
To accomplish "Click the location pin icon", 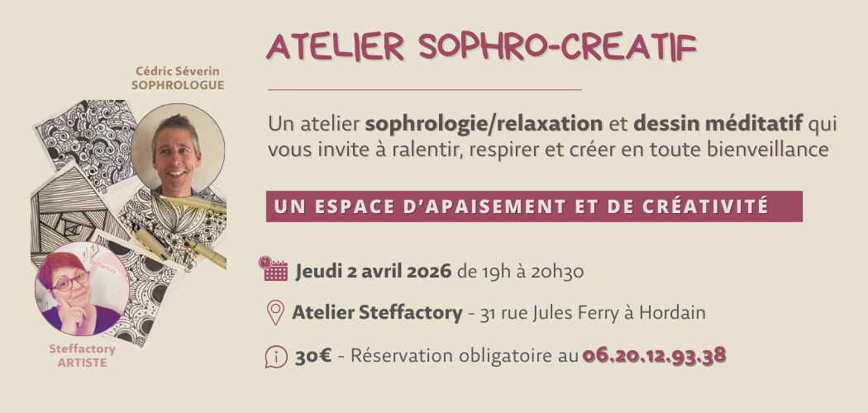I will coord(274,313).
